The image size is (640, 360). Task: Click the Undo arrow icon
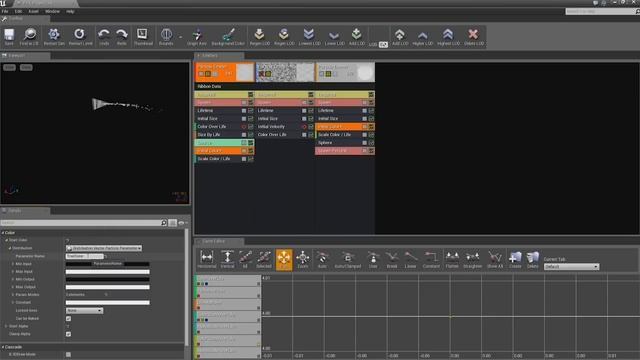click(x=104, y=35)
